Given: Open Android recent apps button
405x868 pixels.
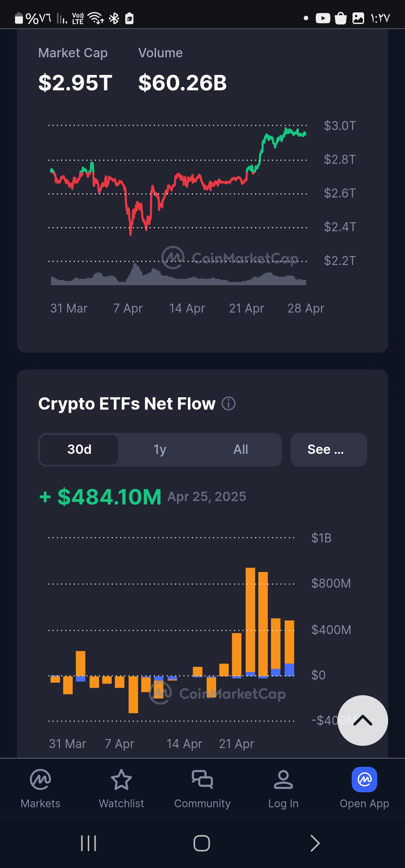Looking at the screenshot, I should (89, 843).
